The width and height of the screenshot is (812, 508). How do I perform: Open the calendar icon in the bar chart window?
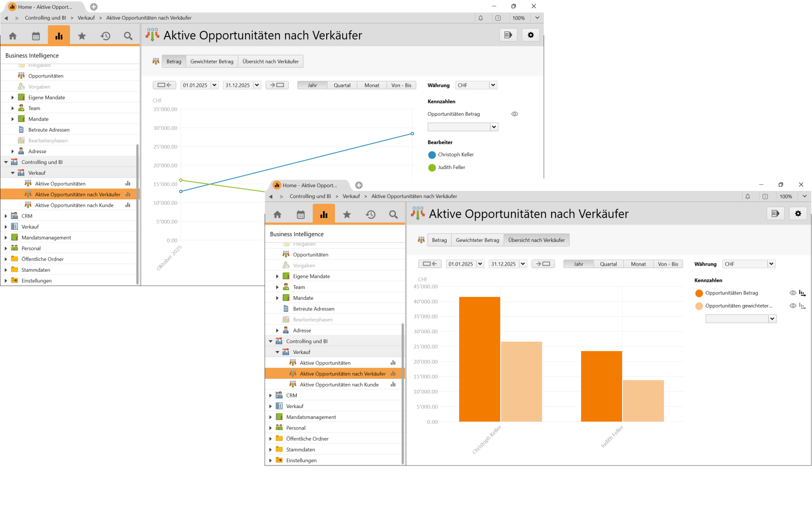[x=301, y=214]
